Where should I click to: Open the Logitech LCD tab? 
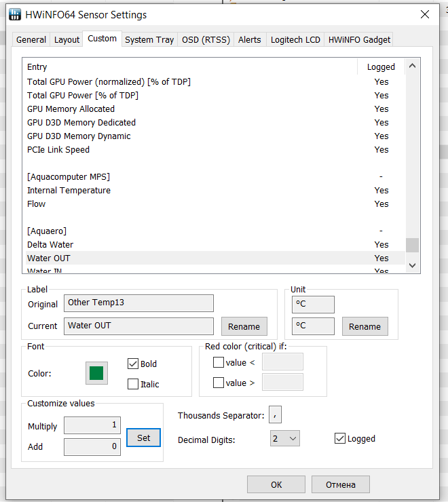pos(295,40)
